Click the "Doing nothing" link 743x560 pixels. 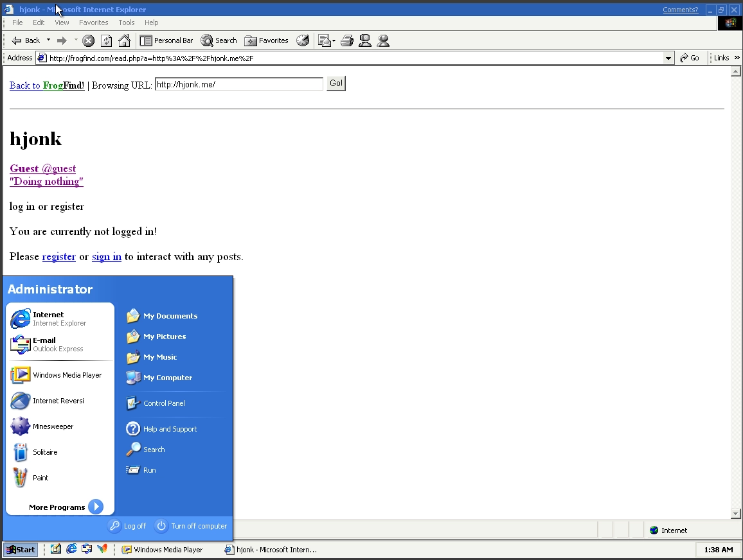tap(46, 181)
